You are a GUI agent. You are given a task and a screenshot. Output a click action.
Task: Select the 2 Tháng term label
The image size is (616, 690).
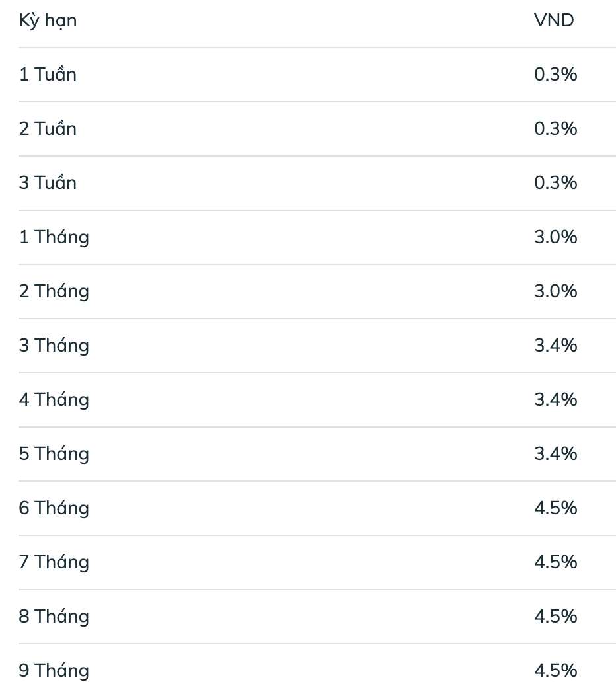(x=54, y=291)
